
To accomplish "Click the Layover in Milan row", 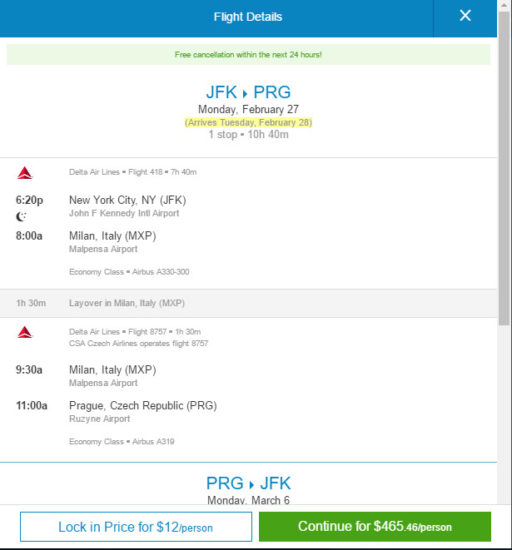I will [x=248, y=303].
